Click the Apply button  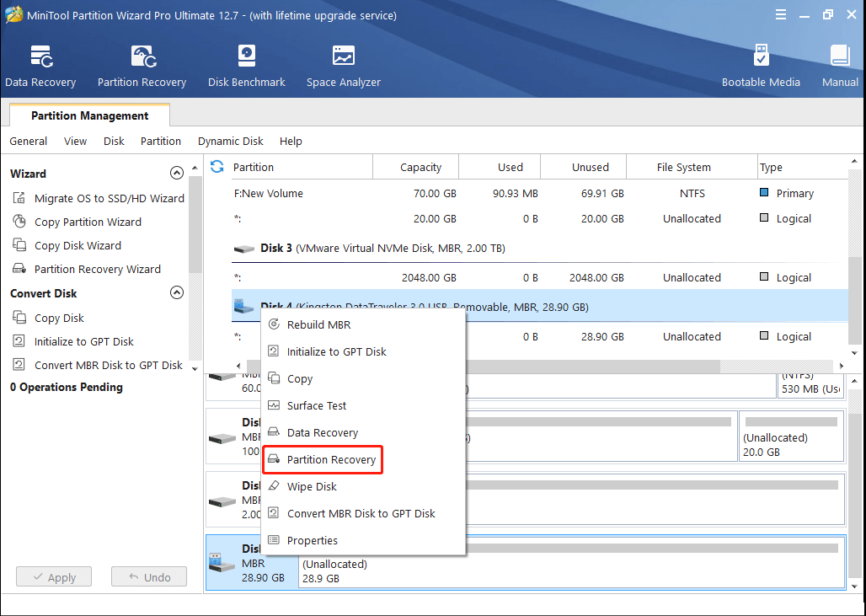point(54,576)
